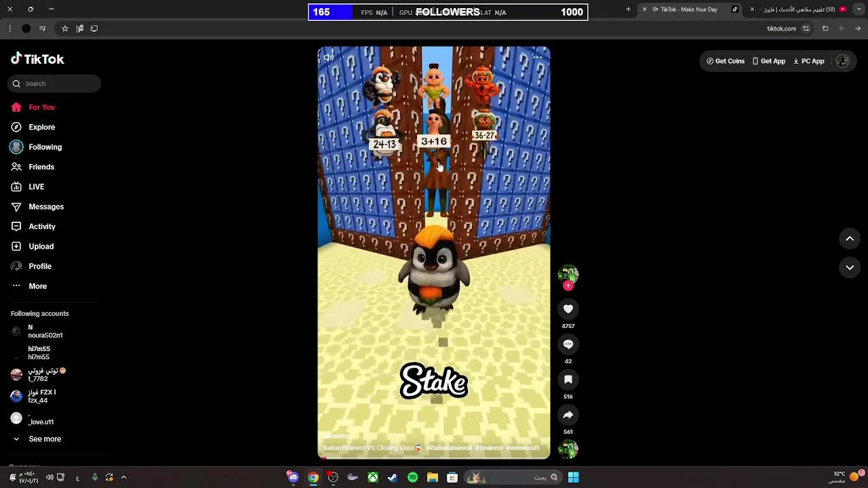
Task: Open a new browser tab
Action: click(x=628, y=9)
